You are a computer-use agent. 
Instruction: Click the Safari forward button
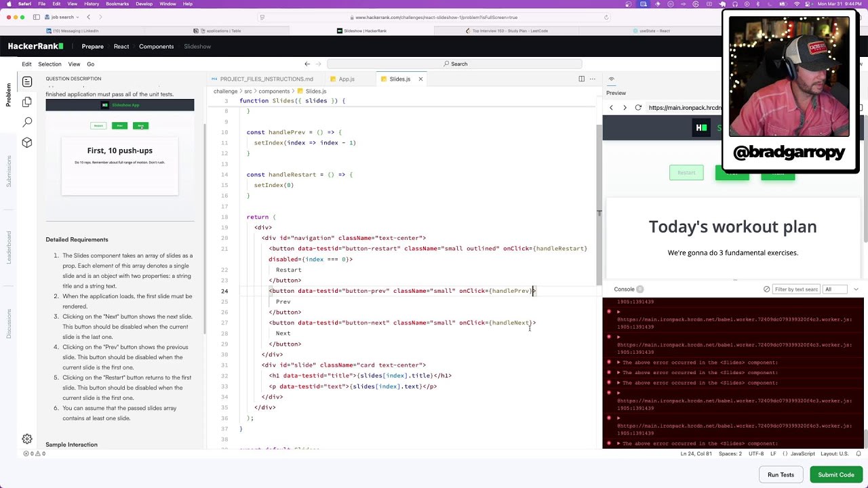(x=100, y=17)
